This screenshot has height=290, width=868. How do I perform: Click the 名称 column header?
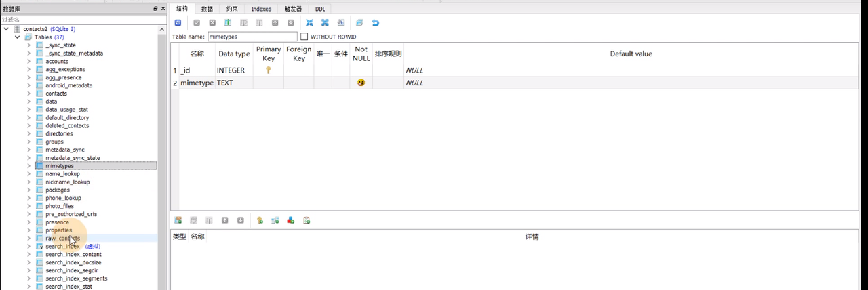197,54
